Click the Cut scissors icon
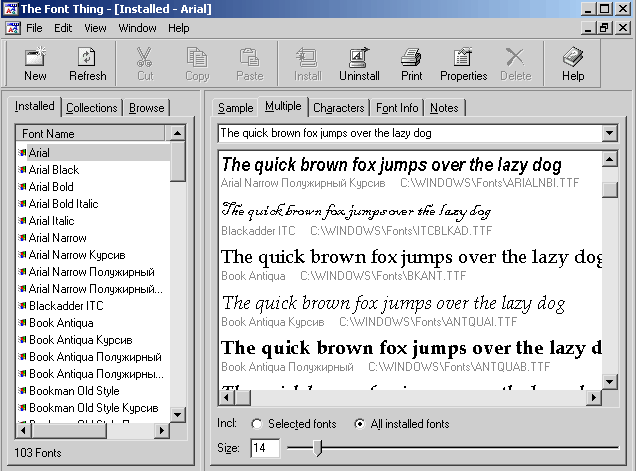Image resolution: width=636 pixels, height=471 pixels. 144,57
